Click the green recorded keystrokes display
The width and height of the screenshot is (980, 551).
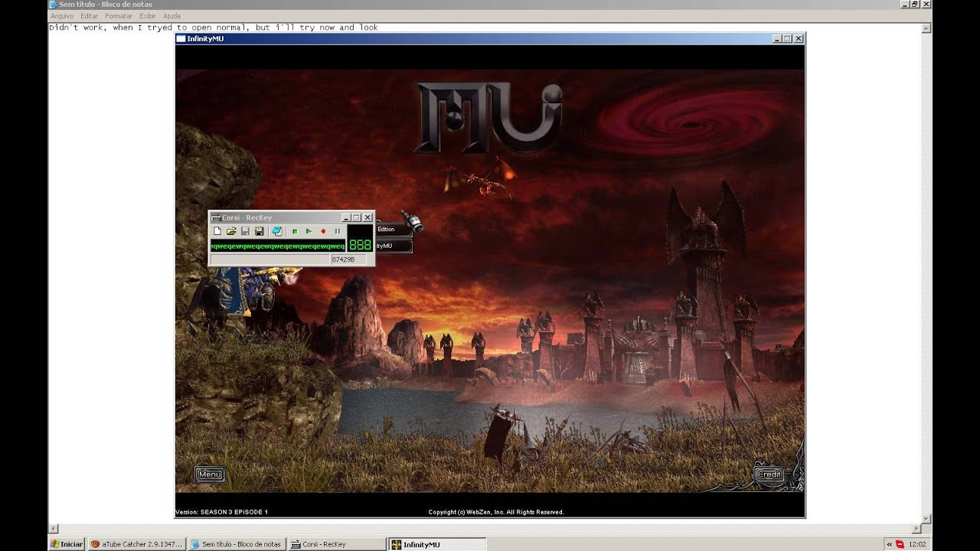pos(278,246)
